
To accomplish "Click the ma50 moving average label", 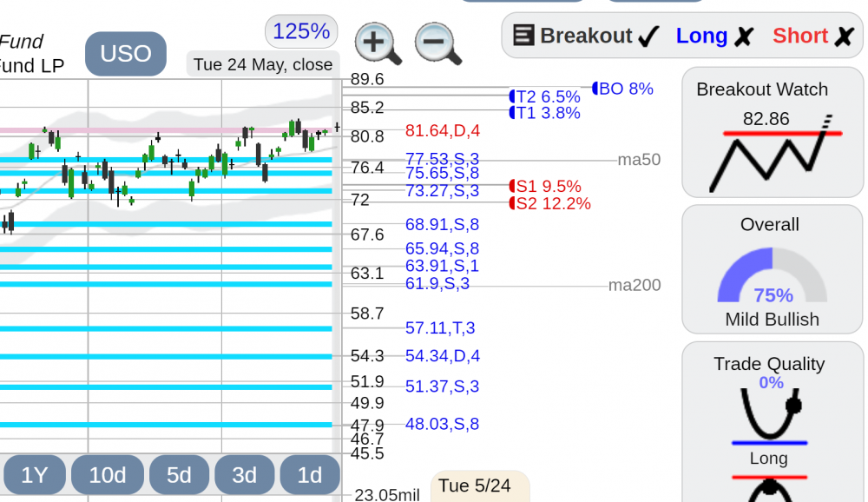I will (x=639, y=160).
